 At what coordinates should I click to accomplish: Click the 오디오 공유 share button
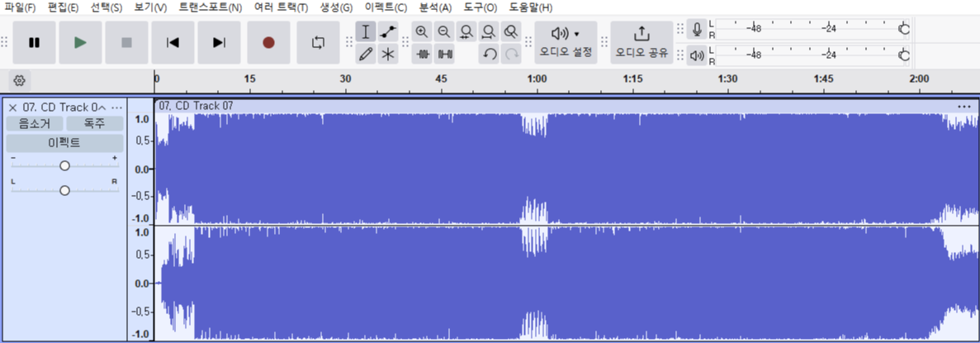641,42
